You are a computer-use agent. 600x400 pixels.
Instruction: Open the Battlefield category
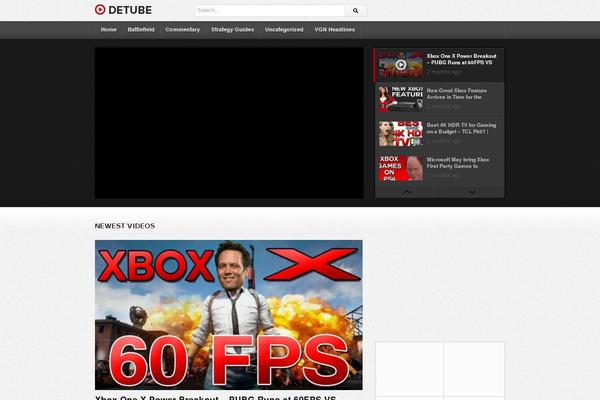[x=141, y=29]
